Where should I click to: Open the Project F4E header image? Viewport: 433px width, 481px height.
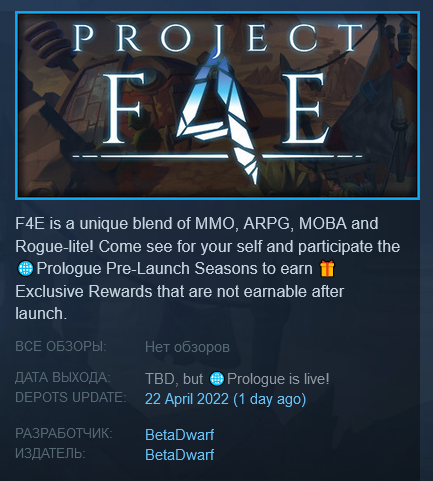click(x=217, y=106)
